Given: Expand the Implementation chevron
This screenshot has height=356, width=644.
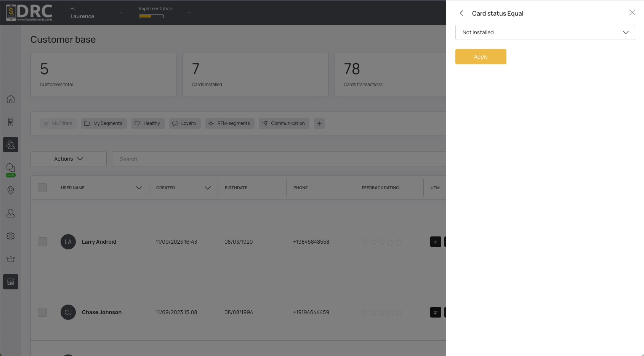Looking at the screenshot, I should click(x=189, y=13).
